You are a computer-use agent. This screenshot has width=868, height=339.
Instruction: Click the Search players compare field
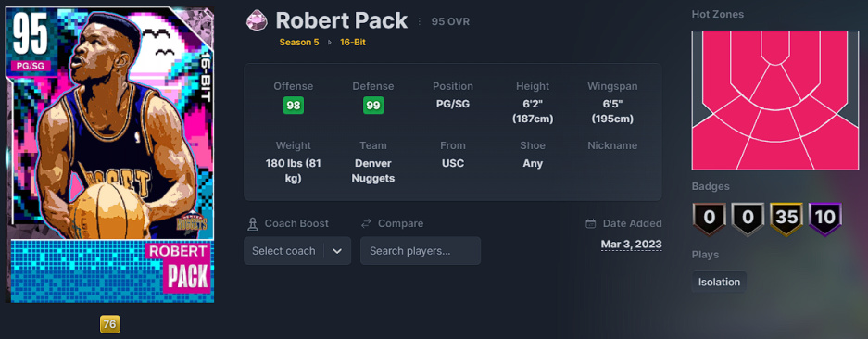pos(421,251)
